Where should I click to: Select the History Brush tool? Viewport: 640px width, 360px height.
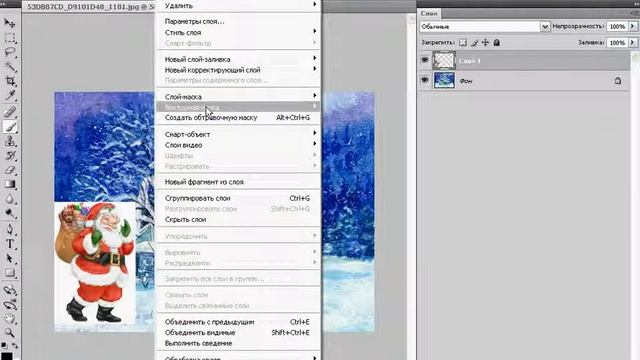pos(9,156)
